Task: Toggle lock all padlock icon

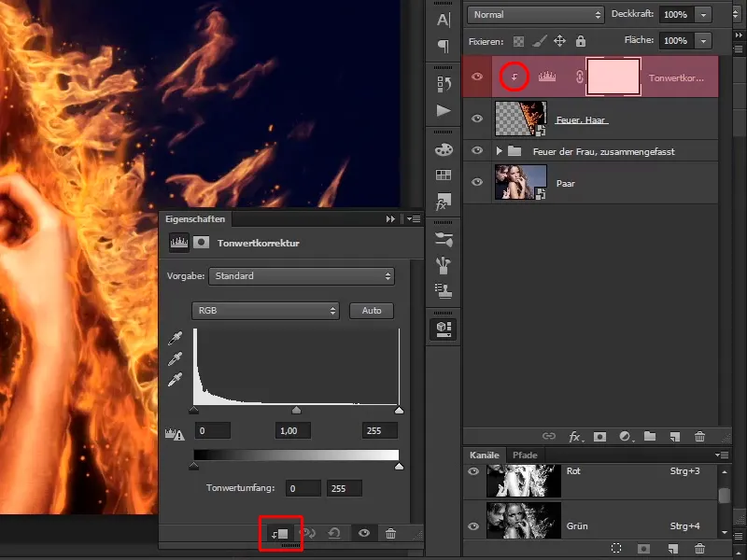Action: click(580, 41)
